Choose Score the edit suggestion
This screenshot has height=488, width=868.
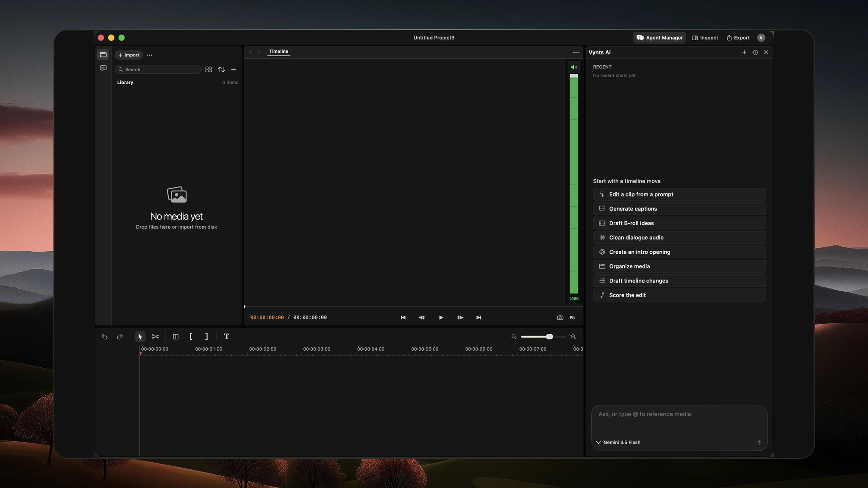(679, 295)
